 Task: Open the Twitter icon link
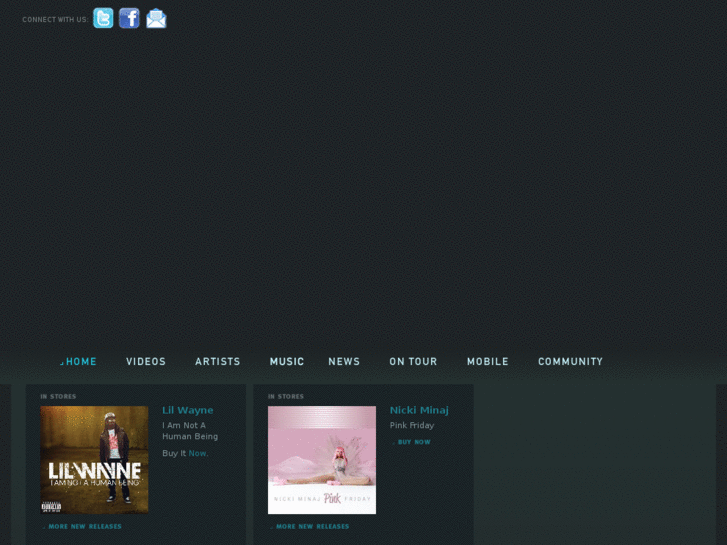103,18
